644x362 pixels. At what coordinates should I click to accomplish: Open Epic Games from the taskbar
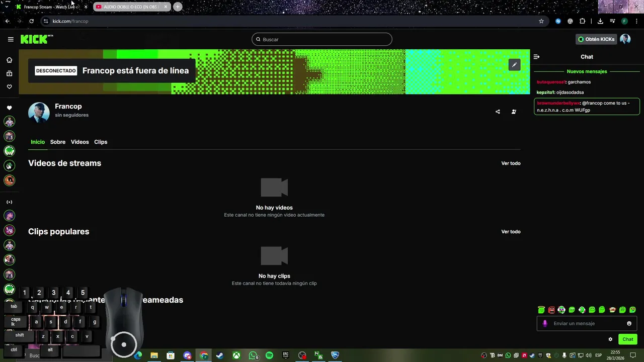(286, 355)
